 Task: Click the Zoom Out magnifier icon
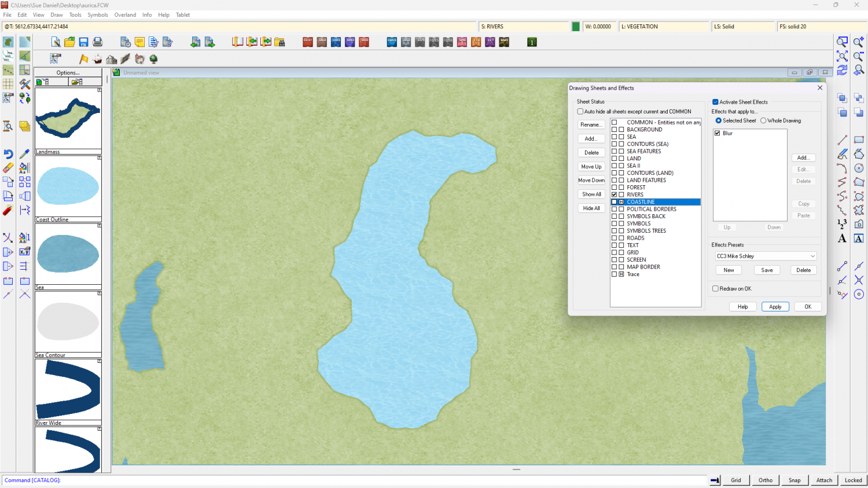[x=859, y=56]
